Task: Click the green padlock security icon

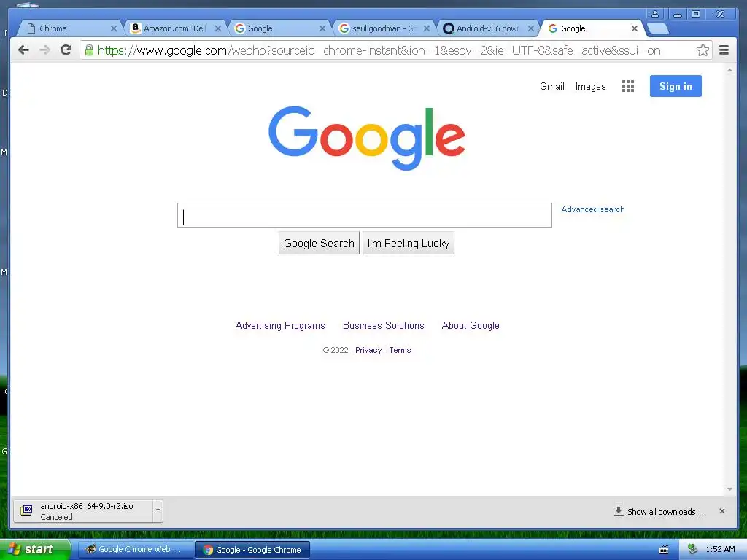Action: point(89,50)
